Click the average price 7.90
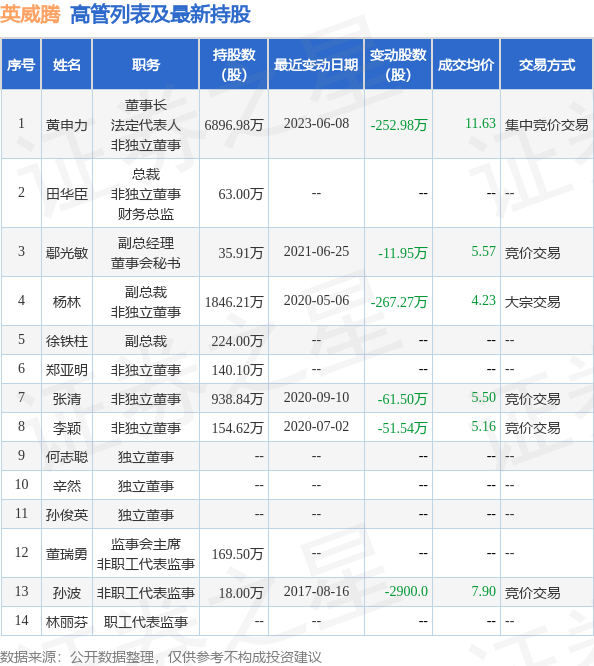Screen dimensions: 594x666 click(x=484, y=591)
